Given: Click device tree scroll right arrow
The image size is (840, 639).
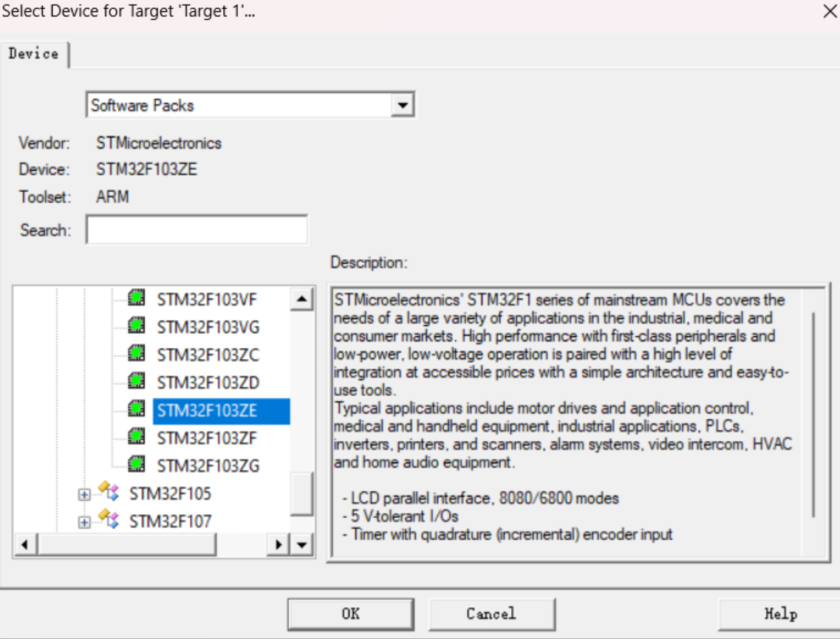Looking at the screenshot, I should 278,545.
